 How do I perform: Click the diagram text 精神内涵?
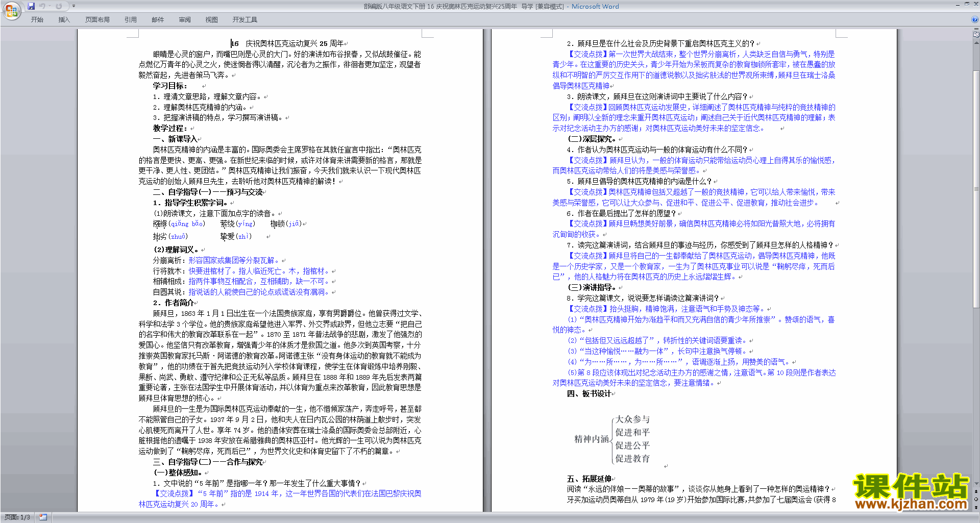click(x=592, y=439)
